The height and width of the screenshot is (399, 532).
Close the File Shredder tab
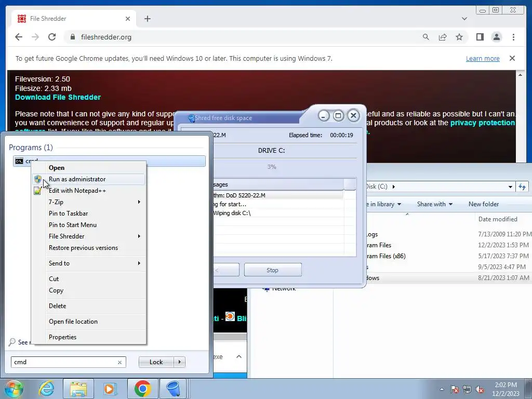(x=128, y=19)
